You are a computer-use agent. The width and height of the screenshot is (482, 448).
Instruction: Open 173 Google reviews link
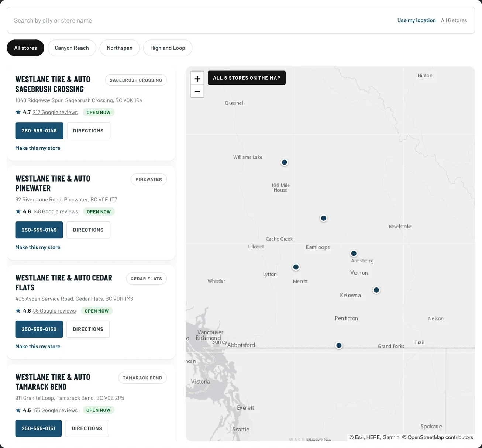click(55, 410)
